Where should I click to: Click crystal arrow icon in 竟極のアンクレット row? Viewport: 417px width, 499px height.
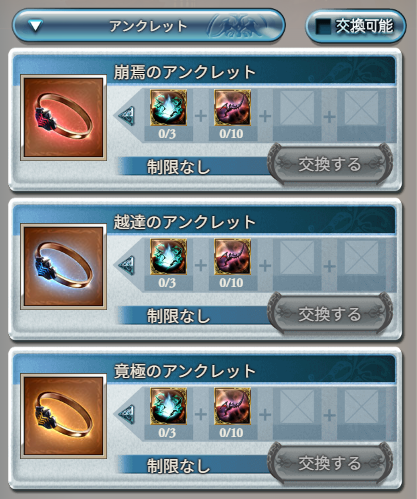[127, 415]
